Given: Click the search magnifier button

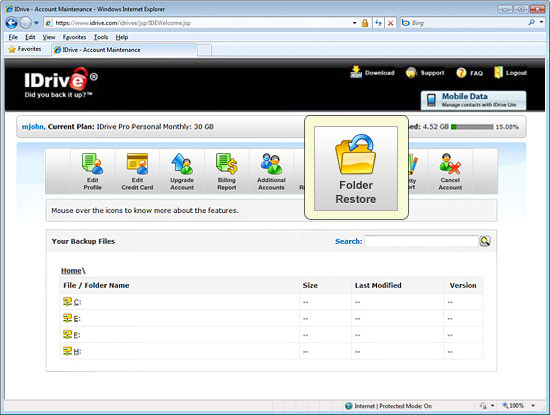Looking at the screenshot, I should 485,241.
